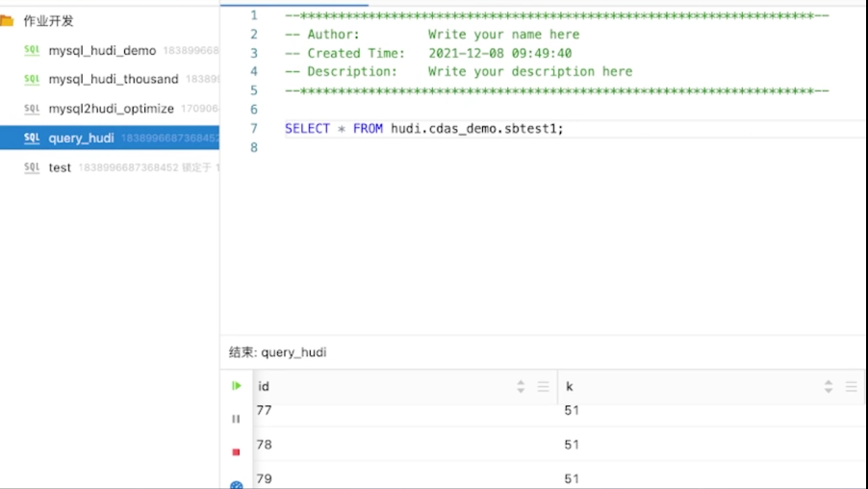The image size is (868, 489).
Task: Click the SELECT statement on line 7
Action: [x=424, y=128]
